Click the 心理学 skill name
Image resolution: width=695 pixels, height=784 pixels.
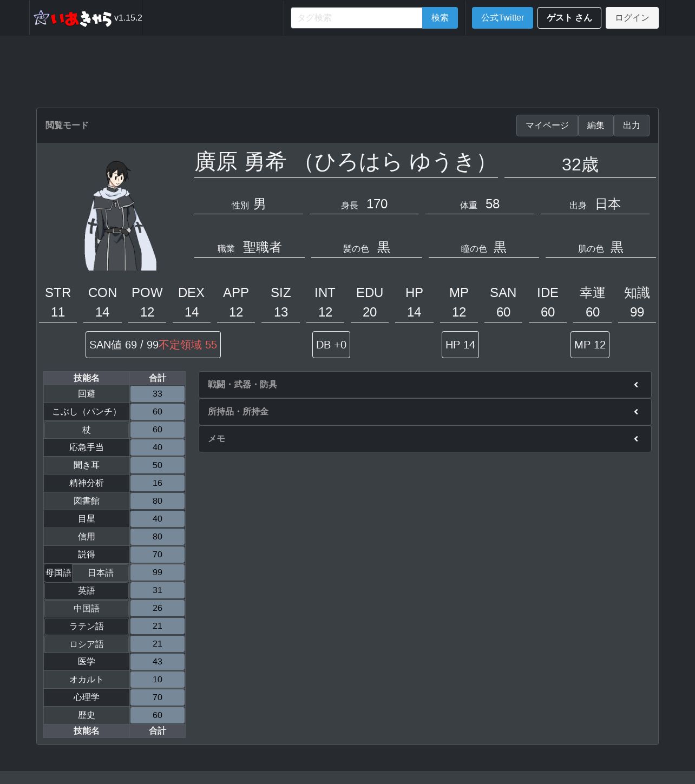coord(87,697)
